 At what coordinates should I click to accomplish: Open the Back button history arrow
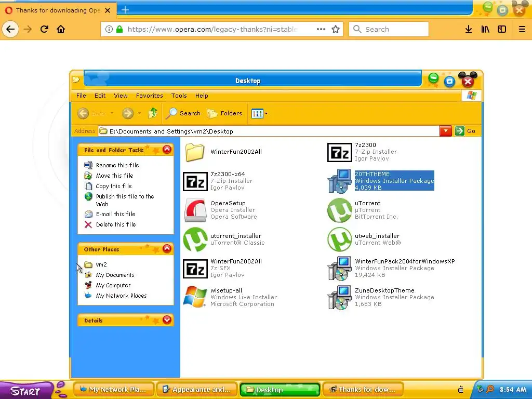(x=112, y=113)
